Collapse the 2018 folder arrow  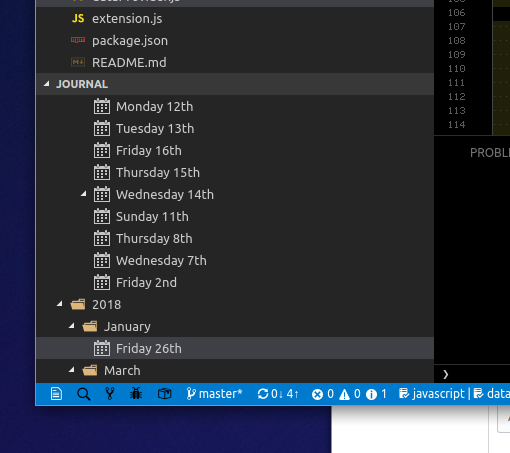coord(60,304)
